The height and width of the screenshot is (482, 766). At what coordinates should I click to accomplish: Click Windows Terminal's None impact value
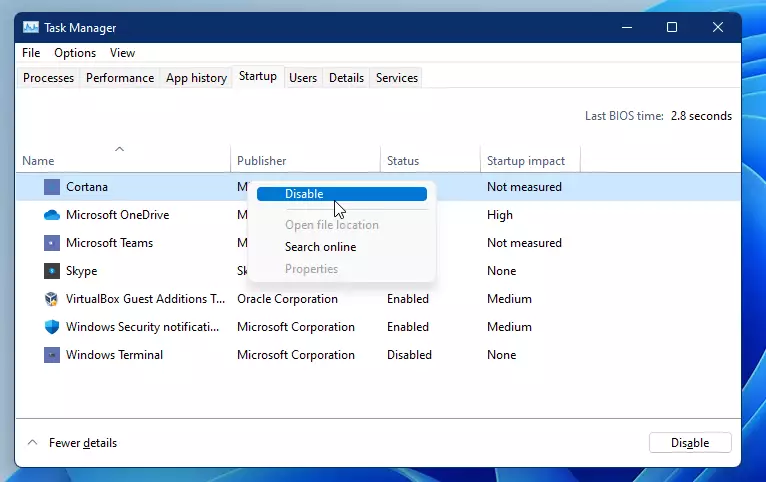(x=501, y=355)
